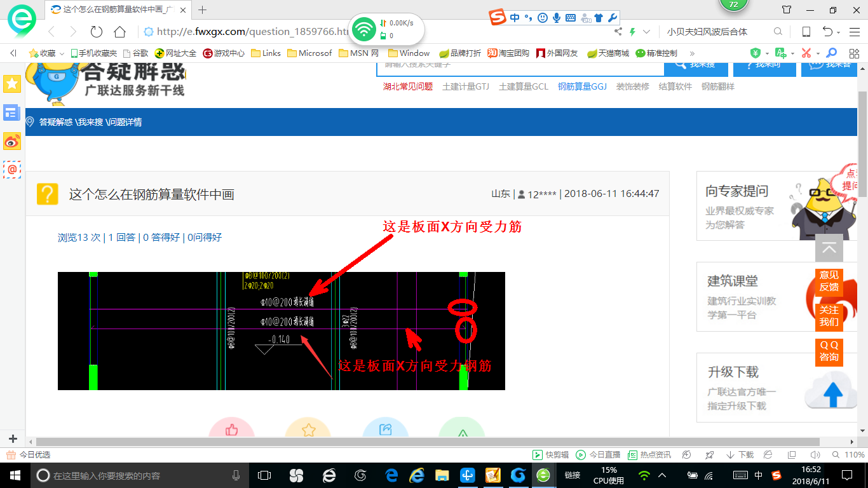868x488 pixels.
Task: Open the MSN 网 bookmark folder
Action: coord(359,53)
